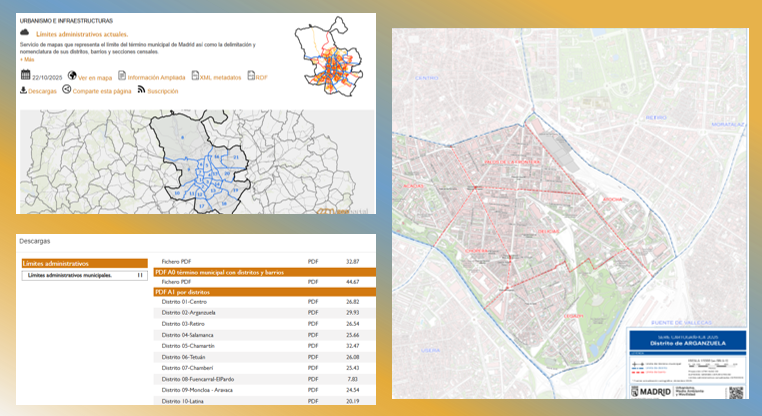The image size is (762, 416).
Task: Select the Límites administrativos category header
Action: (x=85, y=263)
